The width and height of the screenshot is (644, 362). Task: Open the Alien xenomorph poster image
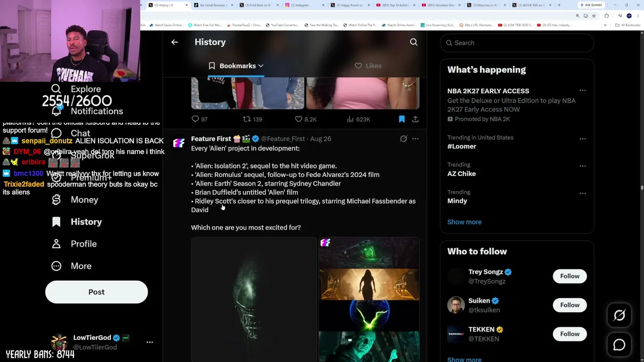pos(254,300)
